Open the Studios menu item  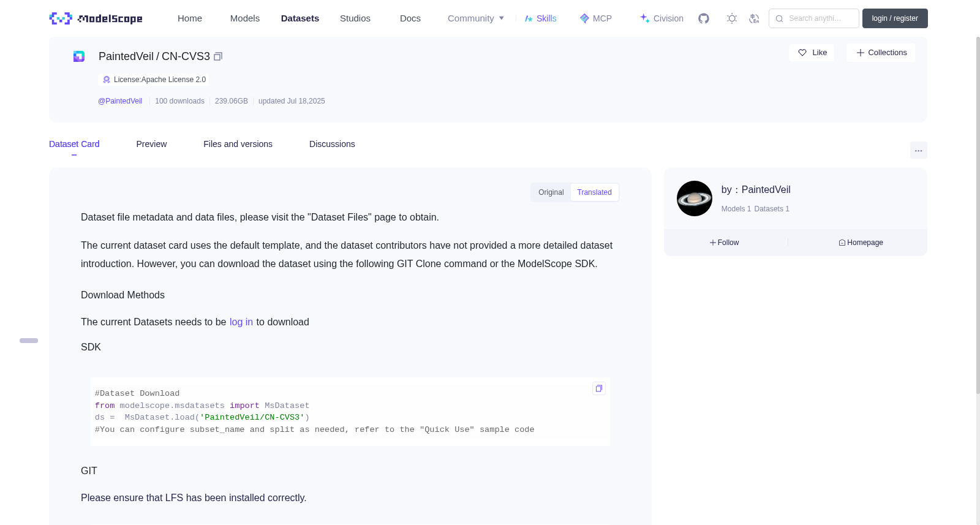click(355, 18)
